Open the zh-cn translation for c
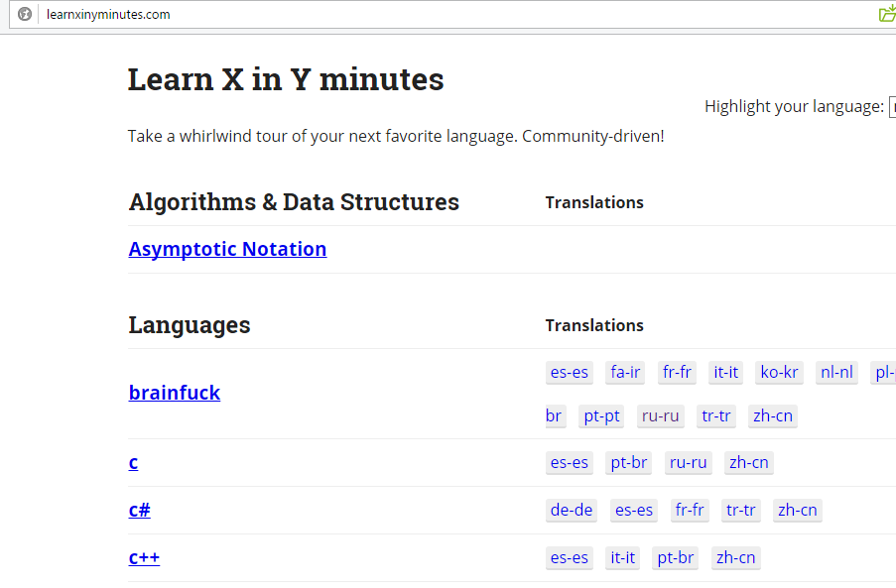Image resolution: width=896 pixels, height=588 pixels. pos(748,462)
